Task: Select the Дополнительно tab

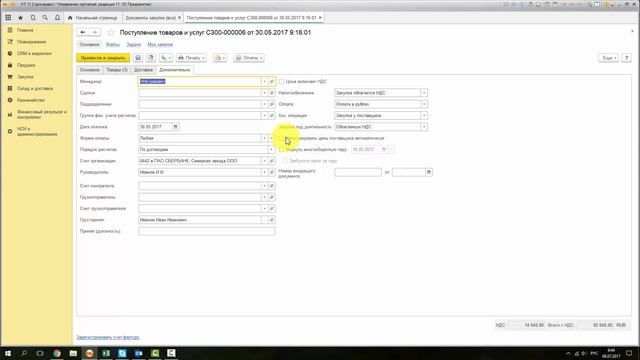Action: (175, 70)
